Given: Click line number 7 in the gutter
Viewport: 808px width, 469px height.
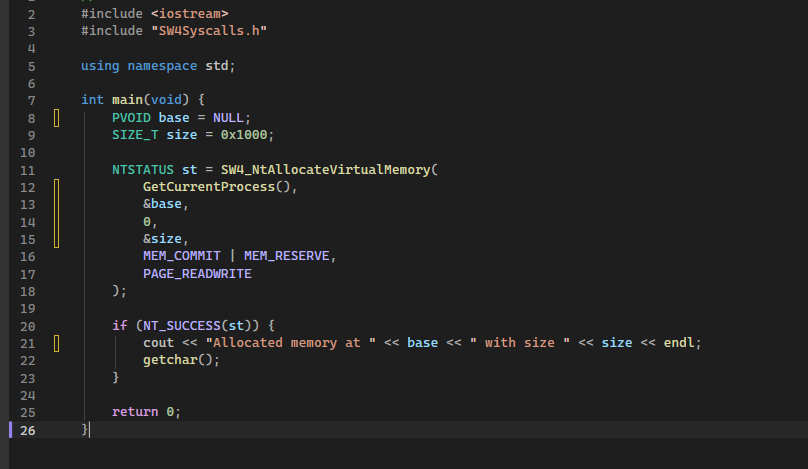Looking at the screenshot, I should [31, 100].
